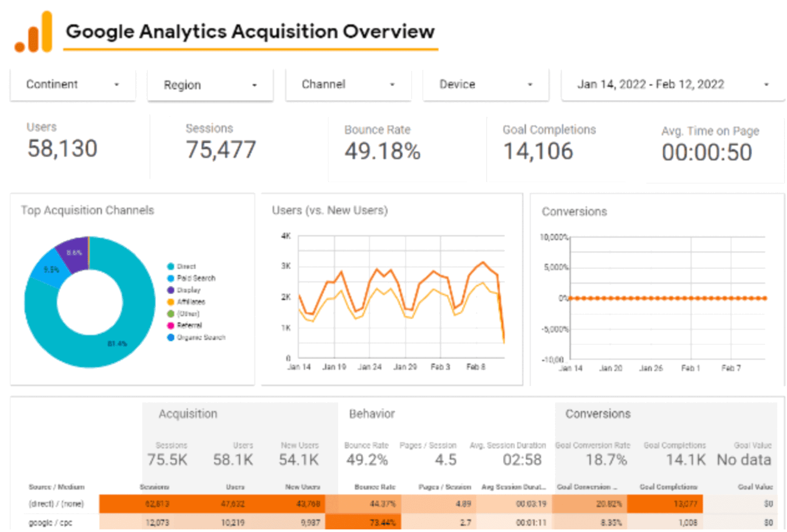The height and width of the screenshot is (532, 787).
Task: Select the Paid Search legend marker
Action: (170, 278)
